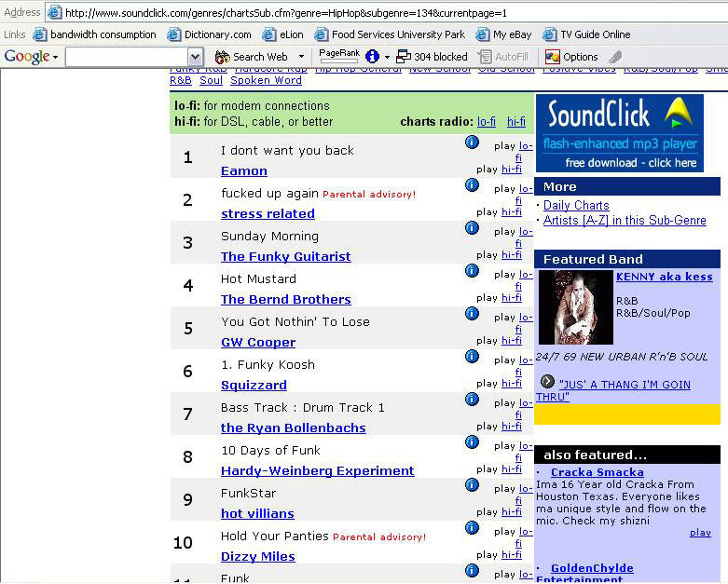Start charts radio in lo-fi
728x584 pixels.
[487, 121]
